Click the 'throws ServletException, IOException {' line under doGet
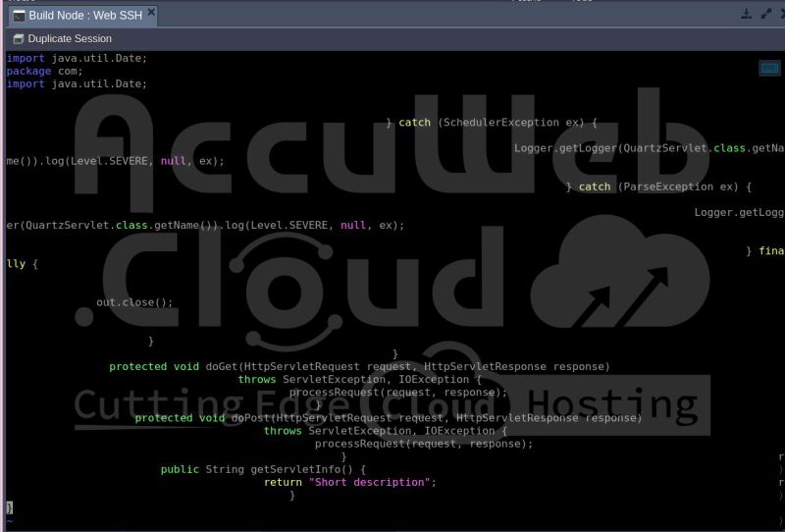 (359, 379)
